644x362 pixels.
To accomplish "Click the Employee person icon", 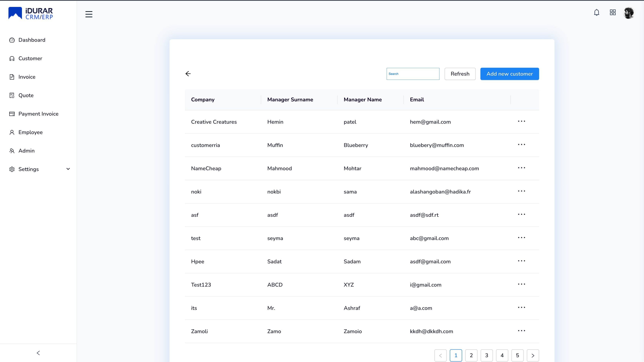I will (12, 132).
